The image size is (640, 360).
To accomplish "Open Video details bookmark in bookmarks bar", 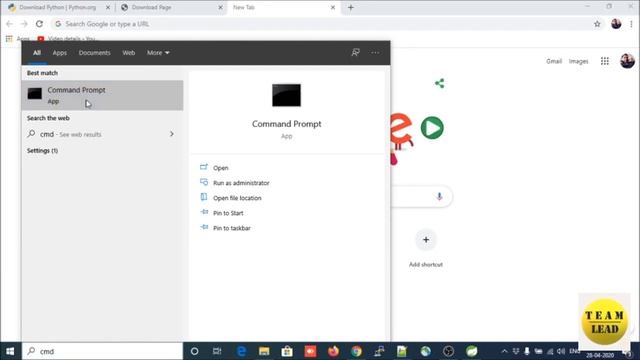I will click(x=67, y=39).
